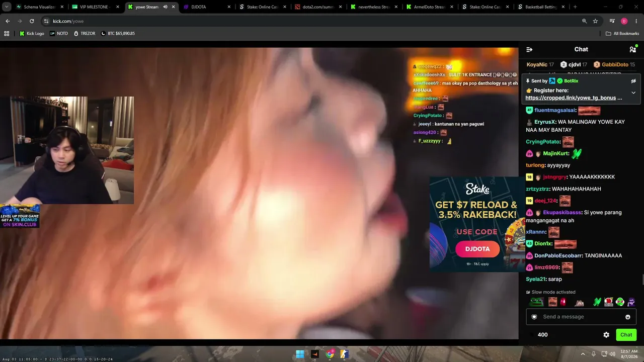Show hidden system tray icons
Image resolution: width=644 pixels, height=362 pixels.
click(583, 354)
